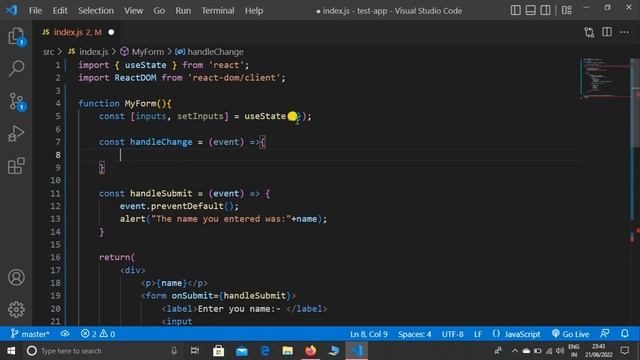The image size is (640, 360).
Task: Click line number 8 in gutter
Action: tap(58, 155)
